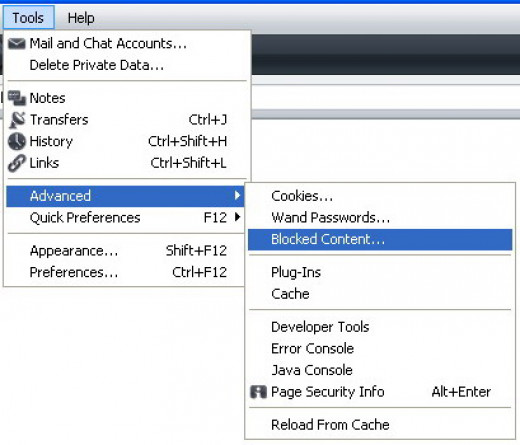Open the Help menu in the menu bar
520x445 pixels.
point(81,17)
